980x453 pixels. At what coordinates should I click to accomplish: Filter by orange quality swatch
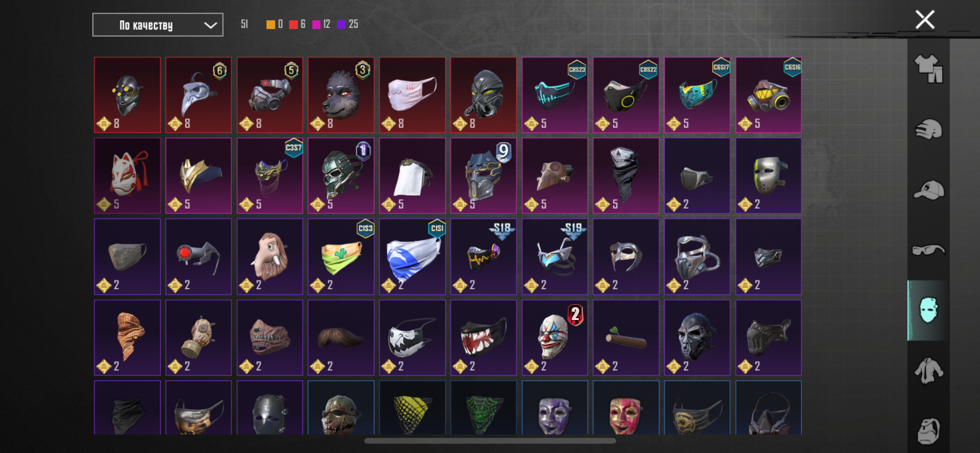pos(271,25)
